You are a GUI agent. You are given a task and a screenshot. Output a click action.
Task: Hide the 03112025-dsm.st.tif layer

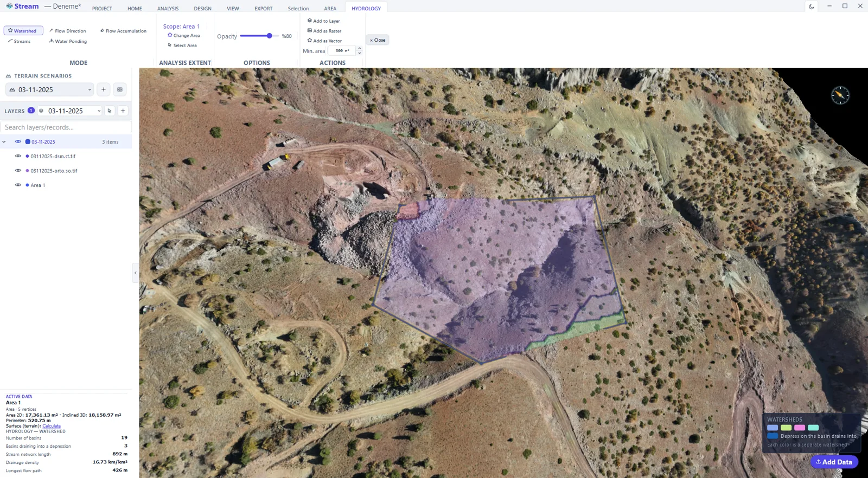click(18, 156)
